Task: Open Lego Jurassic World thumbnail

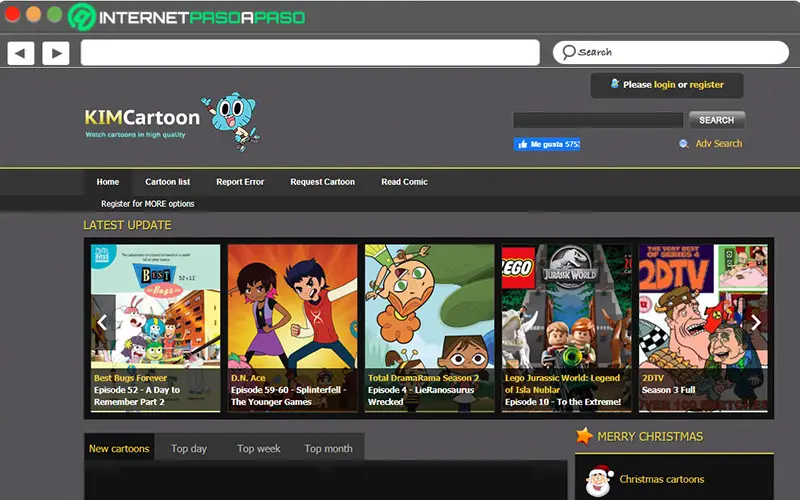Action: (x=566, y=328)
